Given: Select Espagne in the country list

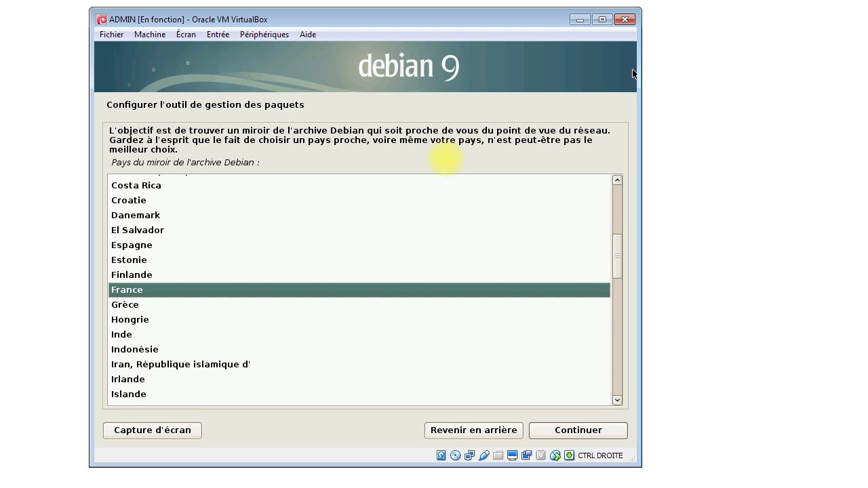Looking at the screenshot, I should click(359, 245).
